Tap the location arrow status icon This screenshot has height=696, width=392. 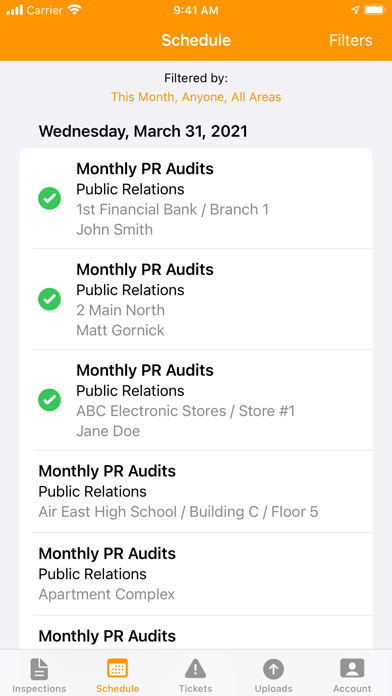355,10
